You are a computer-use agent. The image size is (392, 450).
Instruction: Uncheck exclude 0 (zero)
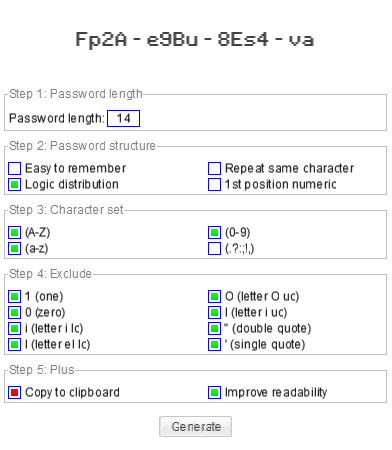[x=14, y=312]
